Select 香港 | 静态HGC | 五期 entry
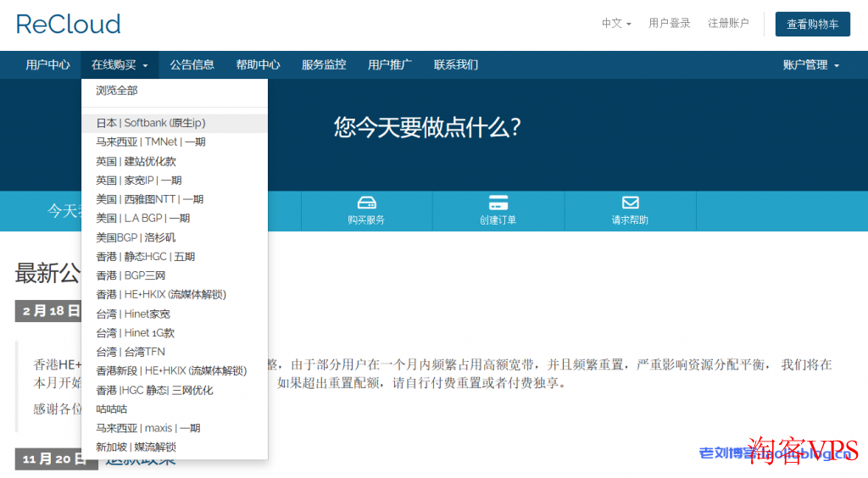This screenshot has height=478, width=868. pos(175,257)
